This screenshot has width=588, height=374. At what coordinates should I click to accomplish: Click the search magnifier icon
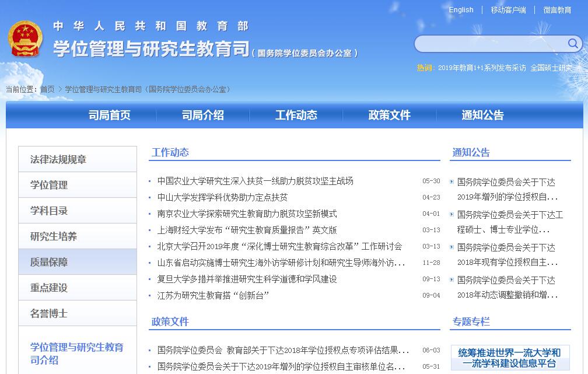pos(572,44)
